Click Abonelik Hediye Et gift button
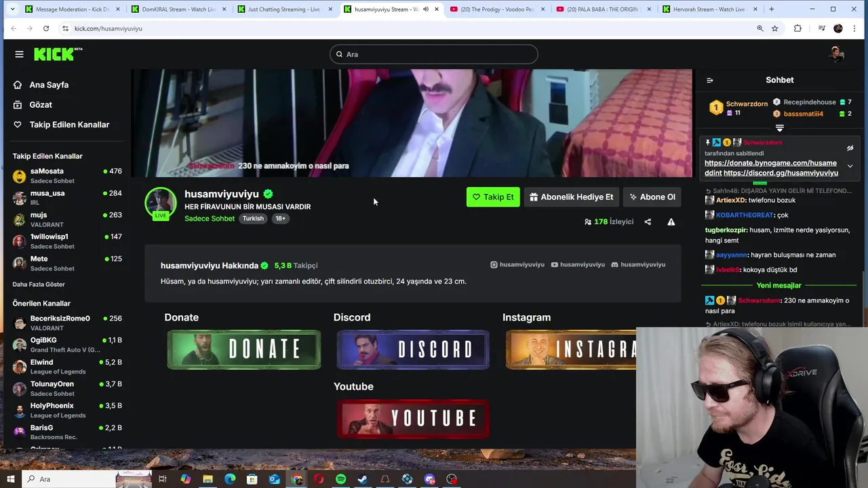The height and width of the screenshot is (488, 868). (571, 197)
